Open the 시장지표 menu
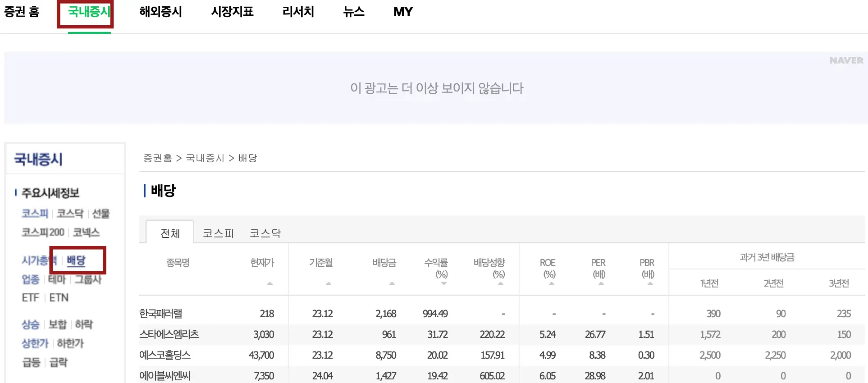Screen dimensions: 868x383 tap(232, 12)
